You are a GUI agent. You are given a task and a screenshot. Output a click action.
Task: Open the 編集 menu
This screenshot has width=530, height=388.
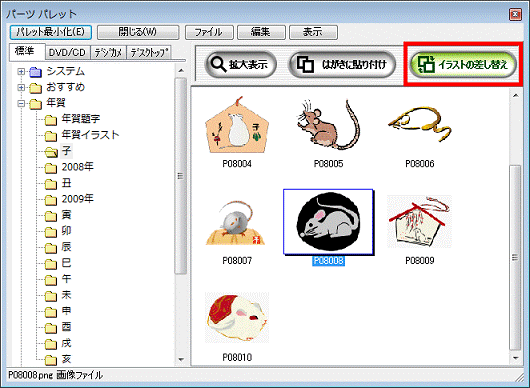pyautogui.click(x=261, y=32)
